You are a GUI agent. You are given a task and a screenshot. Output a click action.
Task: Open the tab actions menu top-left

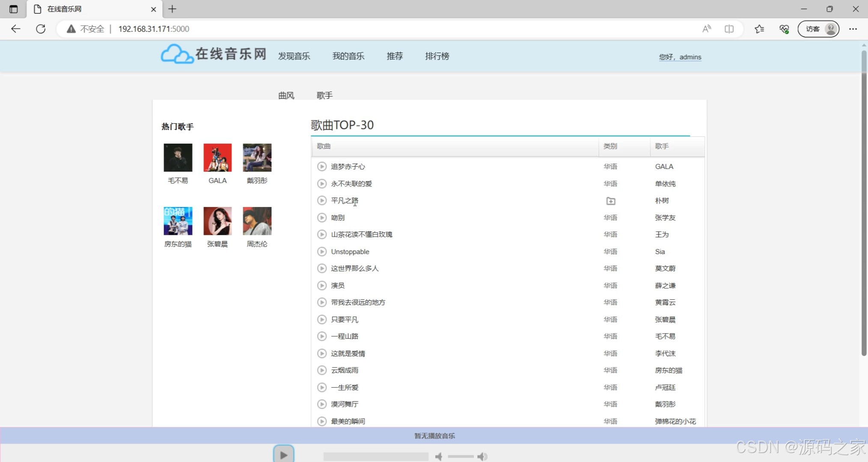click(x=13, y=9)
